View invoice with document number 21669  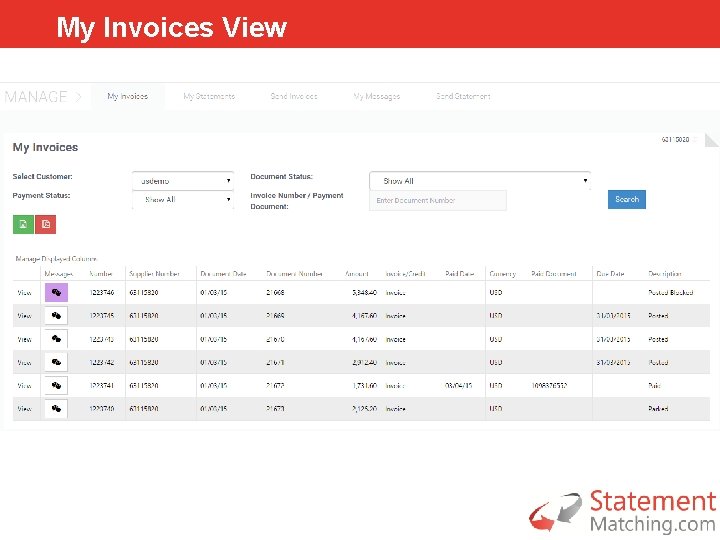pos(24,316)
